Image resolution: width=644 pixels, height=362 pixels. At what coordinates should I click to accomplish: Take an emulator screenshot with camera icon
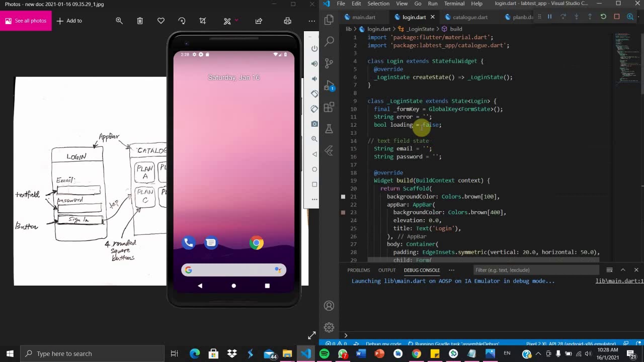pos(314,124)
